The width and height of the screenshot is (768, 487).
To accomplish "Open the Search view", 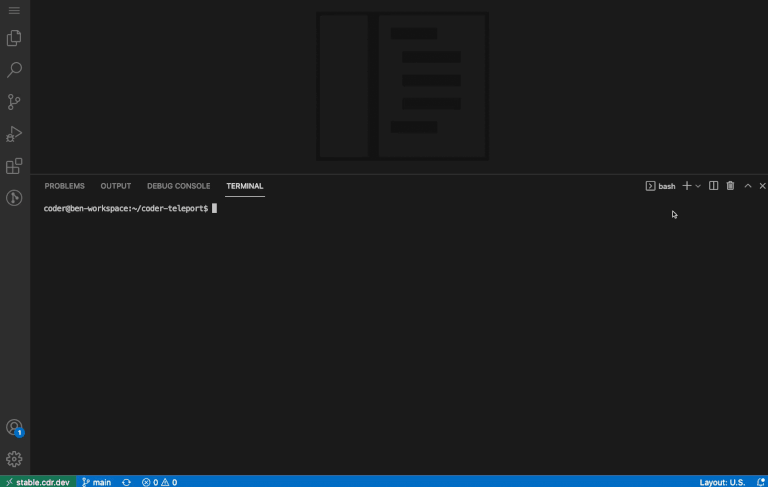I will (14, 70).
